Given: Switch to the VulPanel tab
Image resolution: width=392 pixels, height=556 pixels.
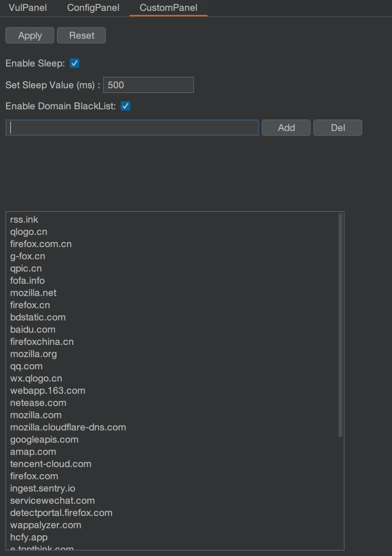Looking at the screenshot, I should coord(28,8).
